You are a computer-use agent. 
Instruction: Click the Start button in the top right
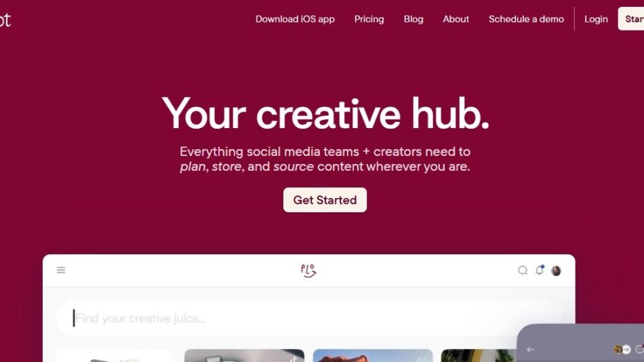[x=631, y=18]
